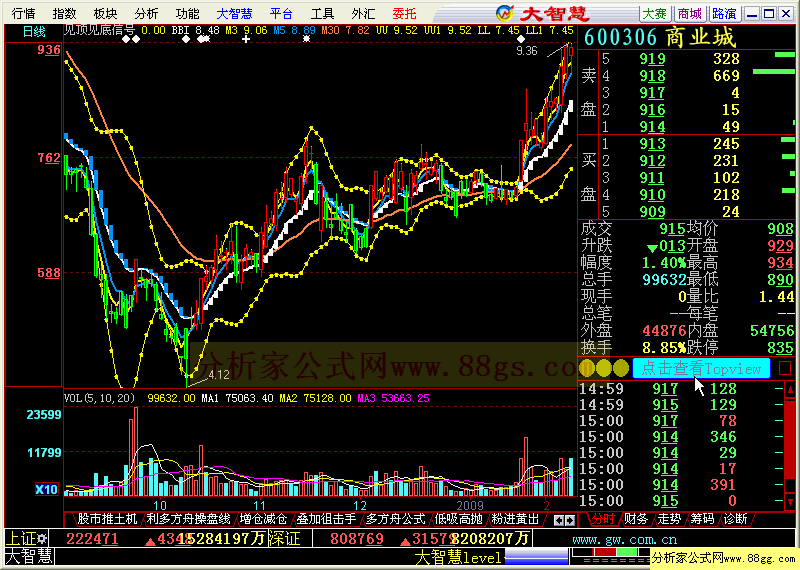
Task: Click the second yellow circle indicator
Action: pos(604,367)
